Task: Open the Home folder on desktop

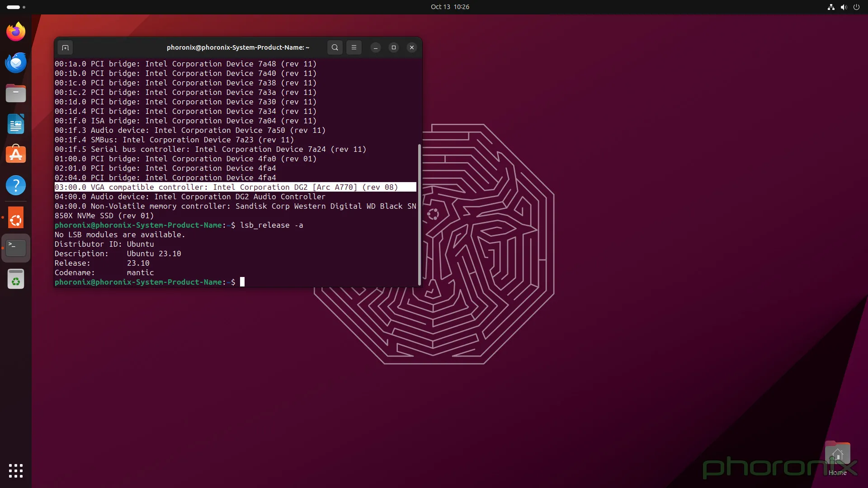Action: 837,454
